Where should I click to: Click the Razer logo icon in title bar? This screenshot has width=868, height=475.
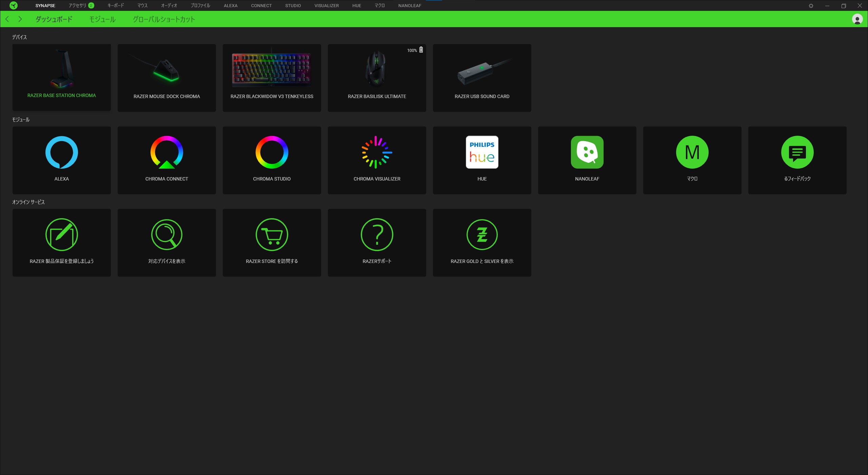(x=14, y=5)
